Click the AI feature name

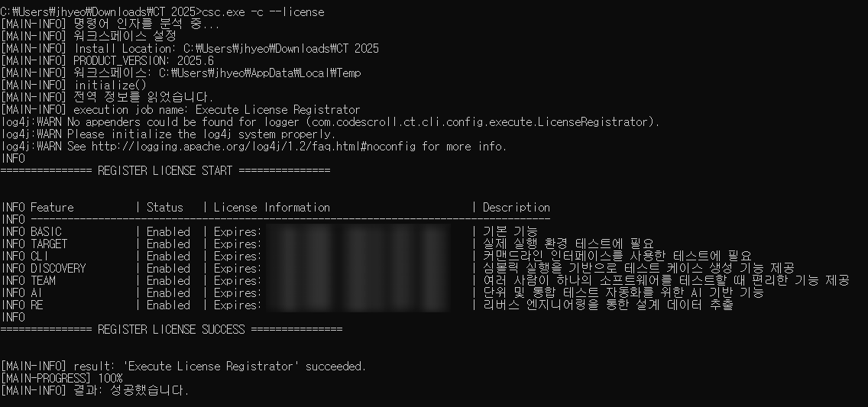pos(37,292)
